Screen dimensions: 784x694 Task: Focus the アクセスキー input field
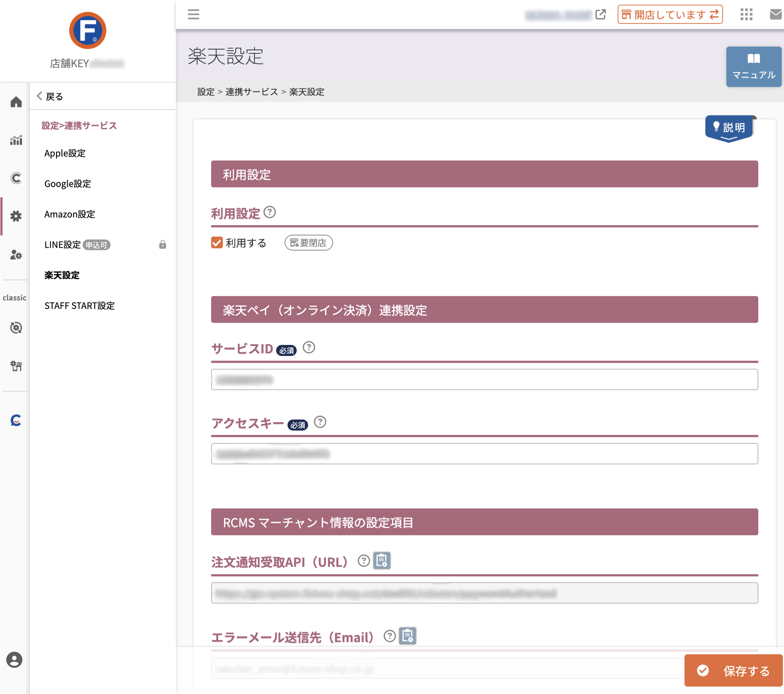(x=484, y=454)
